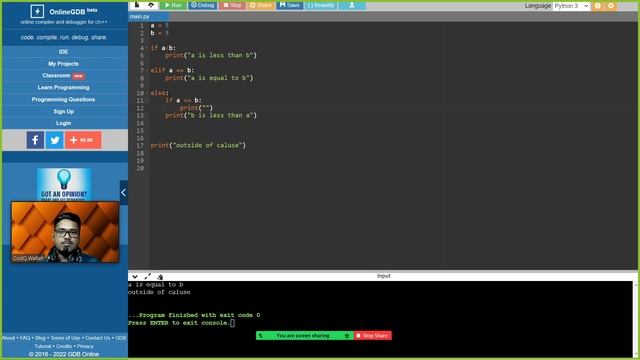The image size is (640, 360).
Task: Open the Contact Us footer link
Action: coord(98,338)
